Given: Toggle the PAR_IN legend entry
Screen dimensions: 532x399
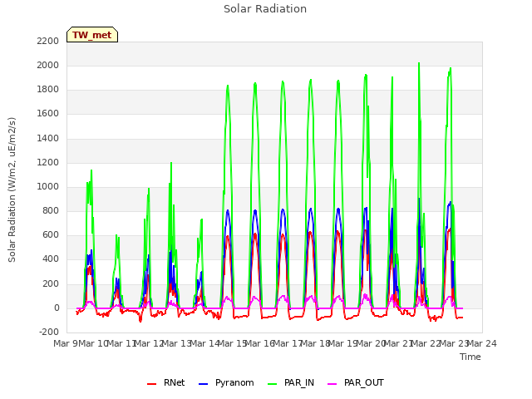Looking at the screenshot, I should pyautogui.click(x=291, y=382).
